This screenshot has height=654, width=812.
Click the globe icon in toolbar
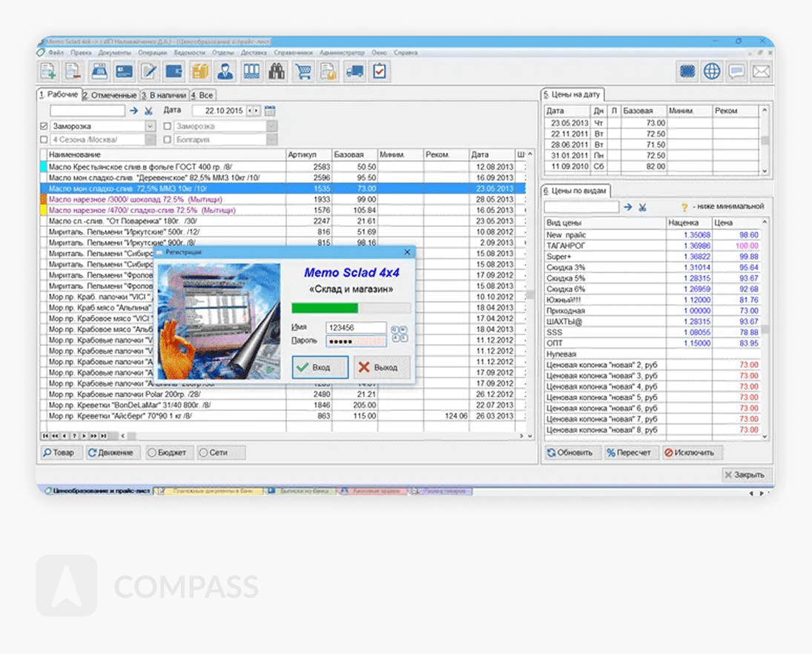[712, 71]
